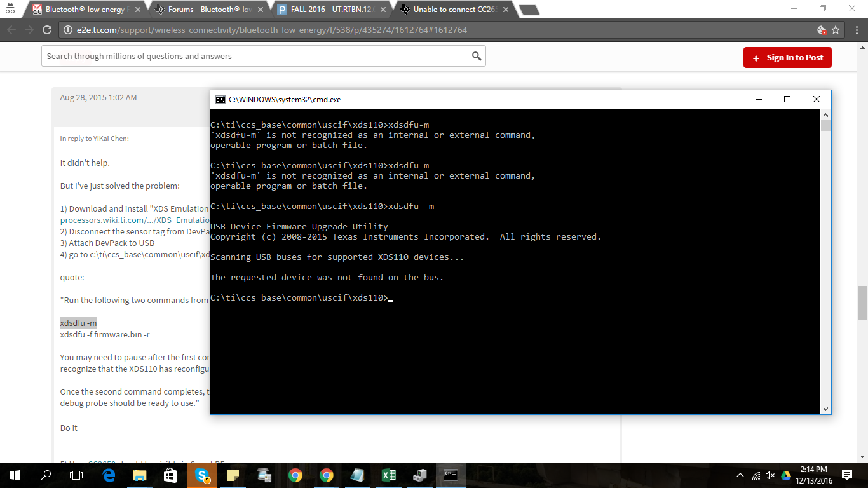Viewport: 868px width, 488px height.
Task: Show hidden system tray icons
Action: [740, 475]
